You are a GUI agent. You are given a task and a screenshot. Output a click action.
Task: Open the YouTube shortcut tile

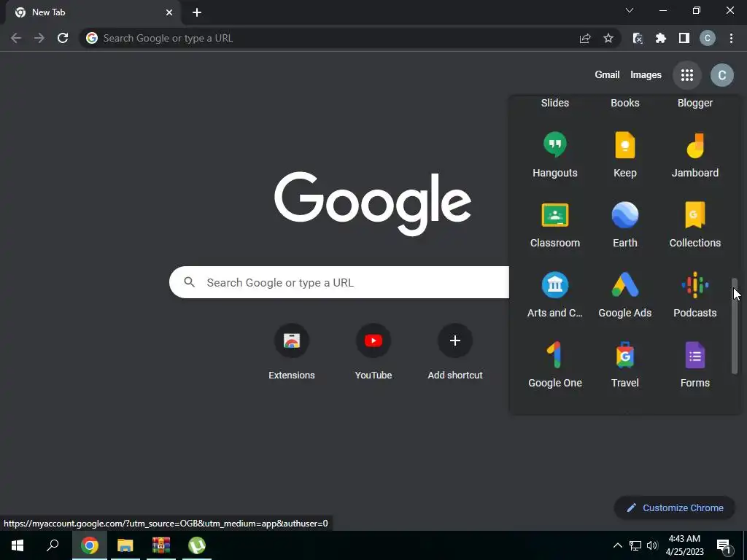(373, 352)
